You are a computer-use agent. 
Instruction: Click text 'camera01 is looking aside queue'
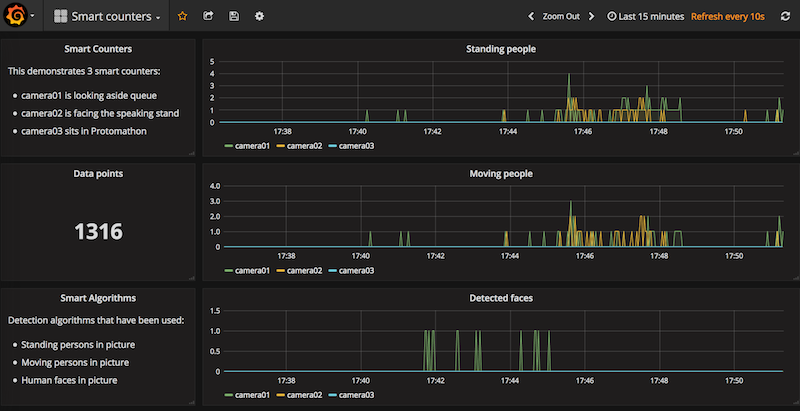tap(89, 95)
